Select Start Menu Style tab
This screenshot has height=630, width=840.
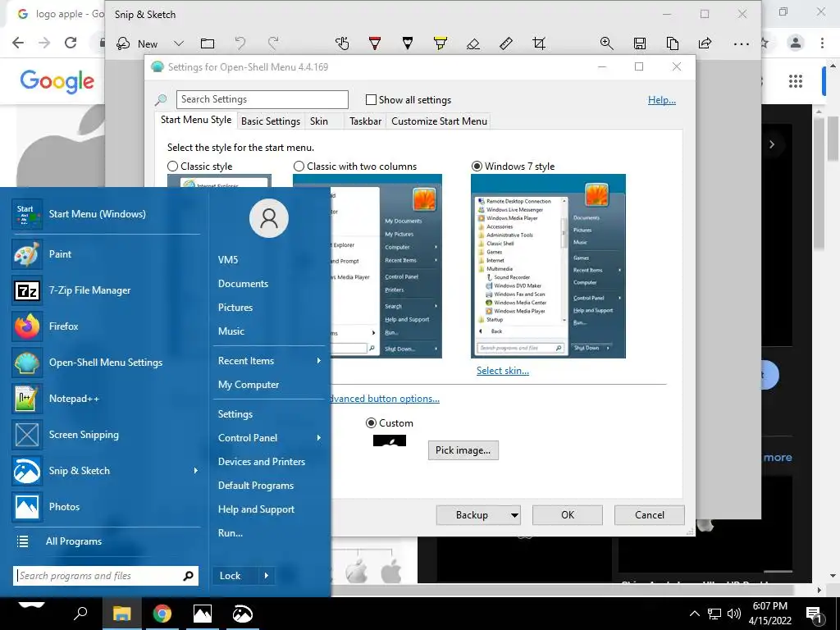(196, 120)
